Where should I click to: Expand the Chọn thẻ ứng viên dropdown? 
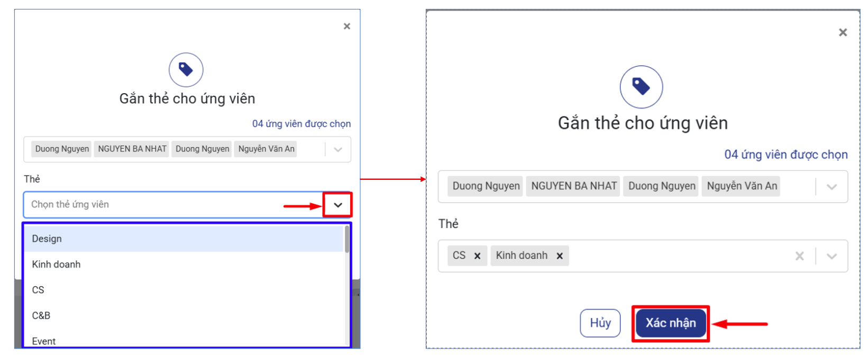(x=337, y=205)
